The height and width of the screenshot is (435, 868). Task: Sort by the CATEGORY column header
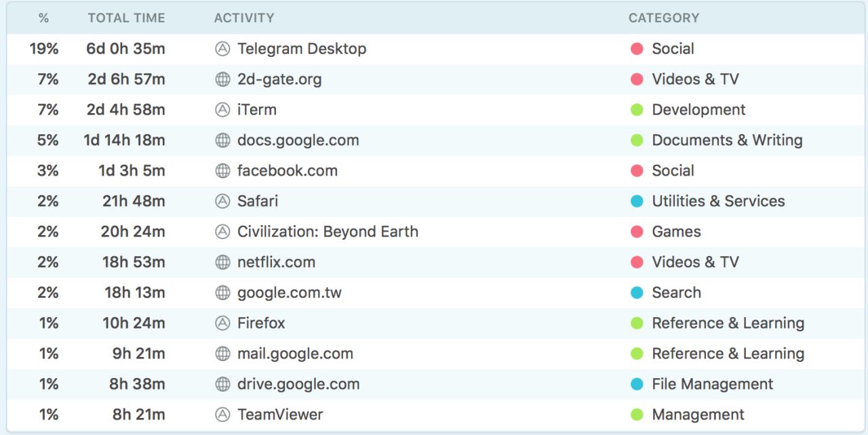pyautogui.click(x=663, y=18)
